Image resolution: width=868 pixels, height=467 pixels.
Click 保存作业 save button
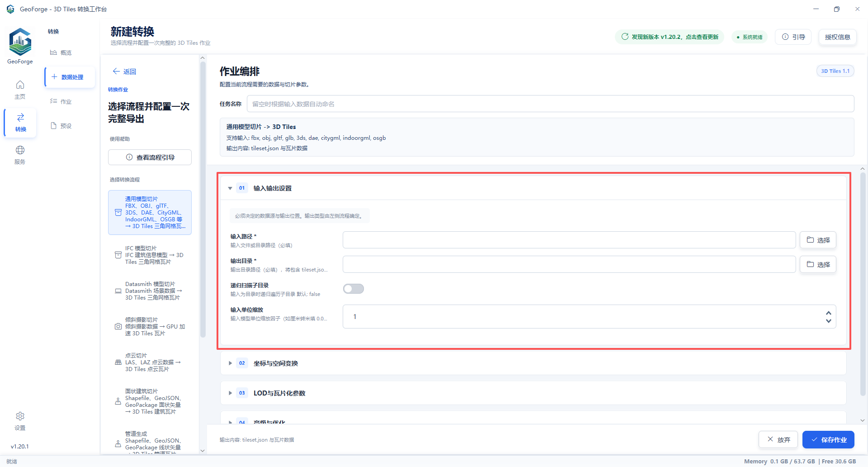coord(828,439)
